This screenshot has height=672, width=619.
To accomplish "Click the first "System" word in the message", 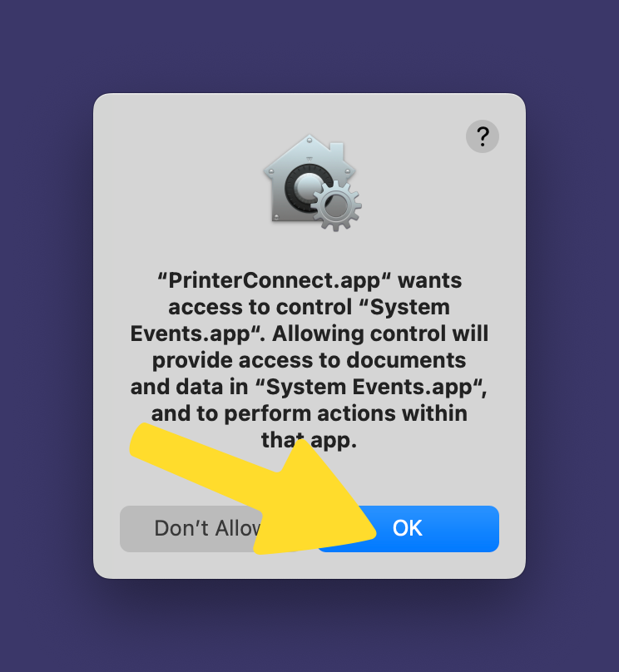I will pos(410,307).
